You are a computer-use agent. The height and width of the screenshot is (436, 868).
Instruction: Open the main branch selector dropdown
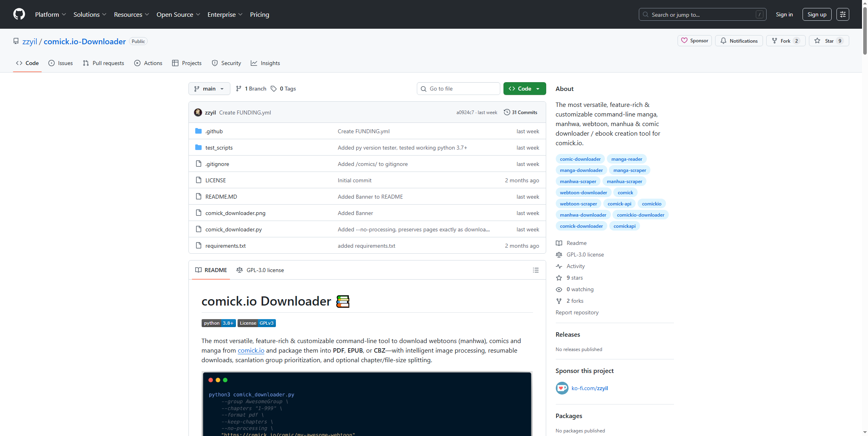click(209, 89)
